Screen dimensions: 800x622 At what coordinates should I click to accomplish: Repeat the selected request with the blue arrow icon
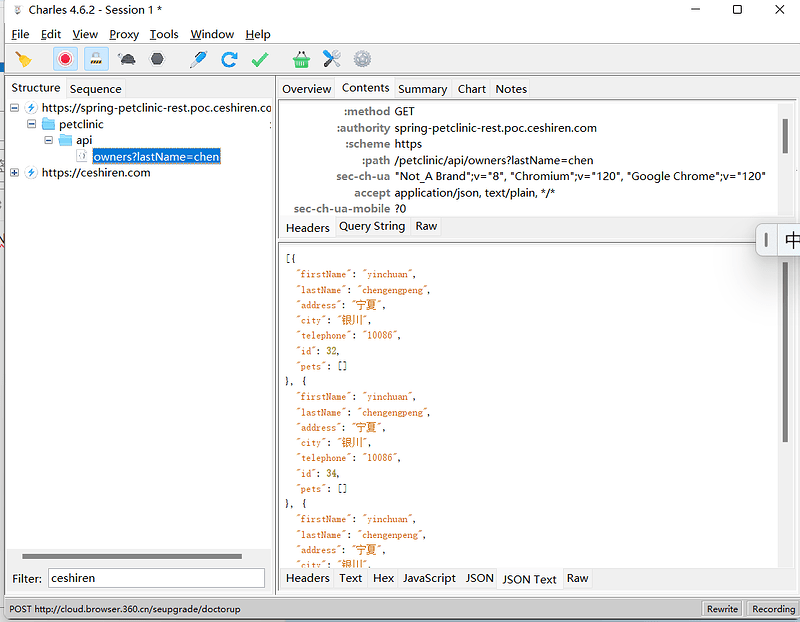229,59
